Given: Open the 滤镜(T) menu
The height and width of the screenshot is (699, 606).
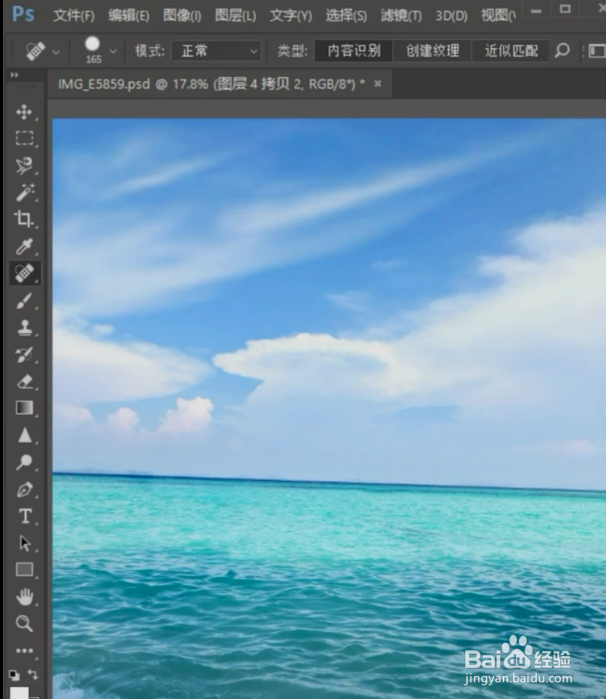Looking at the screenshot, I should click(401, 16).
